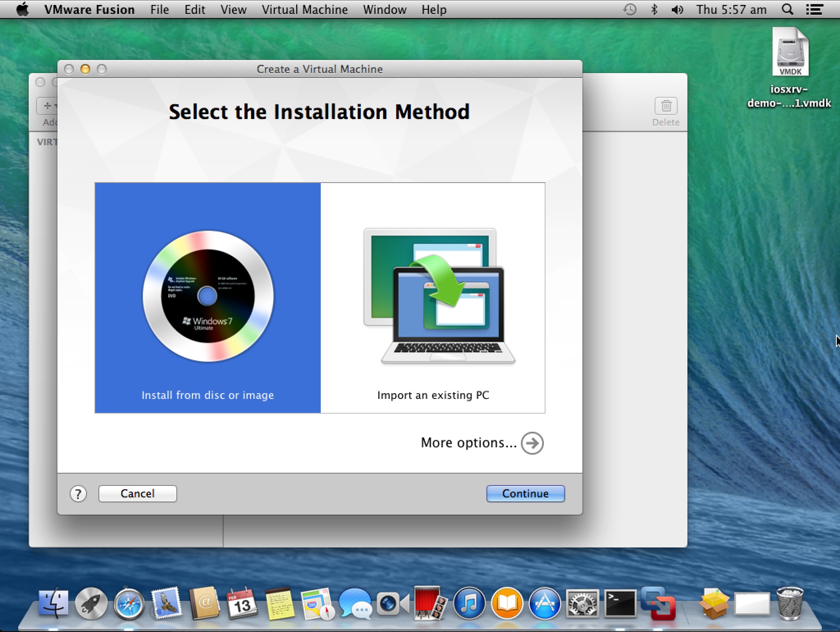Select the iosxrv-demo vmdk desktop file
Image resolution: width=840 pixels, height=632 pixels.
click(790, 68)
